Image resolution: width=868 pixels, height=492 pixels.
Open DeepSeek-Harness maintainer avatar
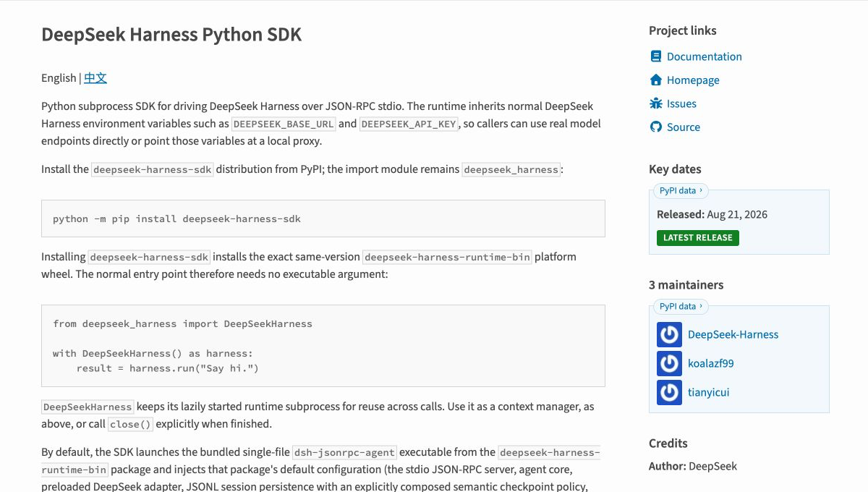click(x=670, y=334)
